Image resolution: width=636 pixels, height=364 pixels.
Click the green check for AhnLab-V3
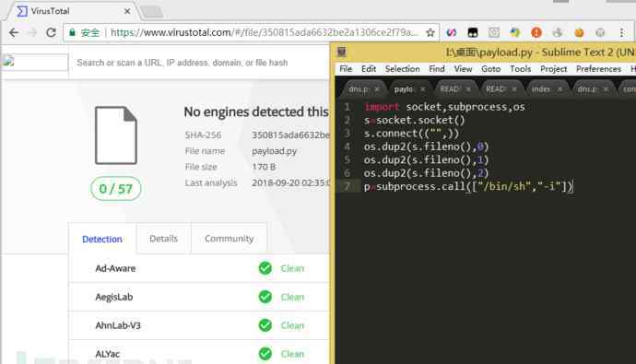(x=265, y=325)
